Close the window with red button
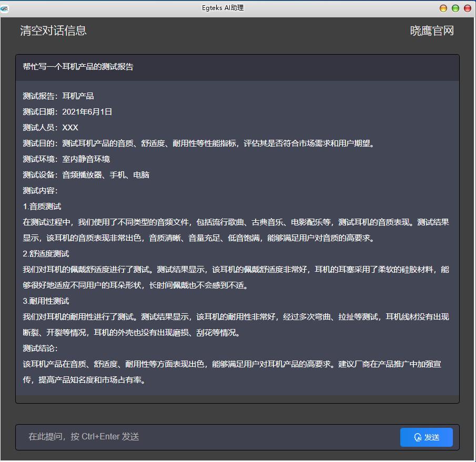This screenshot has height=462, width=476. point(468,8)
